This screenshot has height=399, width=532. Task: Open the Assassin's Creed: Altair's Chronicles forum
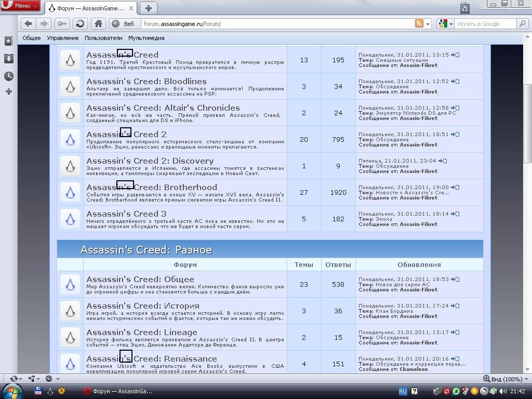click(163, 108)
